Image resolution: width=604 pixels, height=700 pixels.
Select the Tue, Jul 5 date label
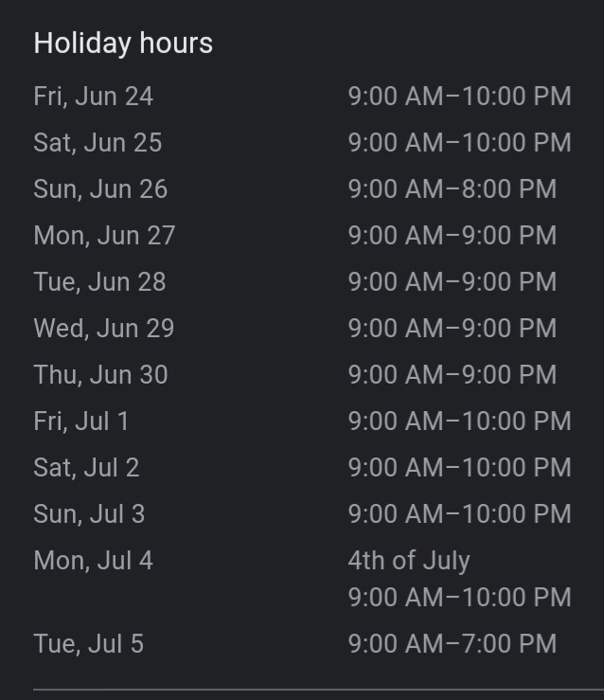pyautogui.click(x=88, y=645)
